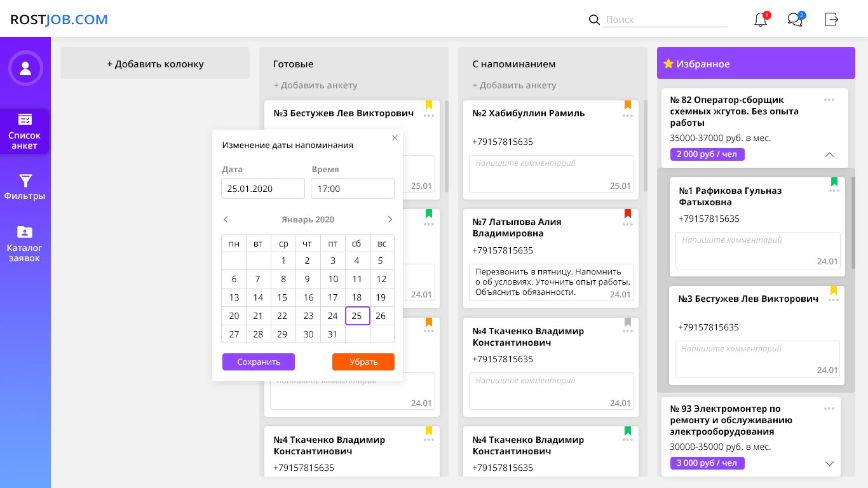Click comment box on Рафикова Гульназ card

pyautogui.click(x=758, y=250)
